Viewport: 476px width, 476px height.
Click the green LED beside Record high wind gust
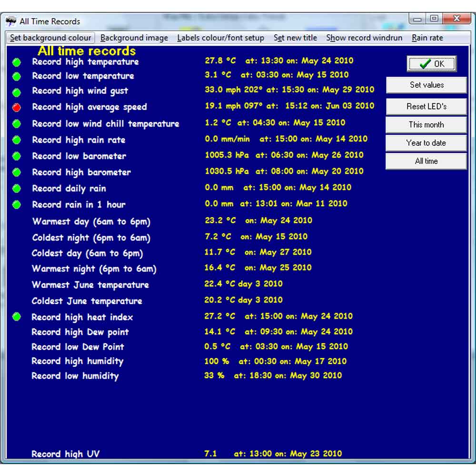[x=17, y=92]
